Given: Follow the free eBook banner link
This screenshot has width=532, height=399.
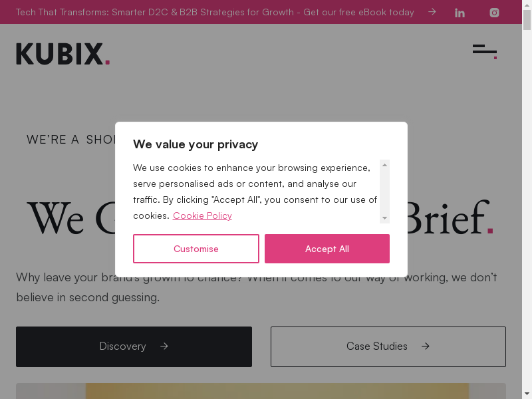Looking at the screenshot, I should point(214,12).
